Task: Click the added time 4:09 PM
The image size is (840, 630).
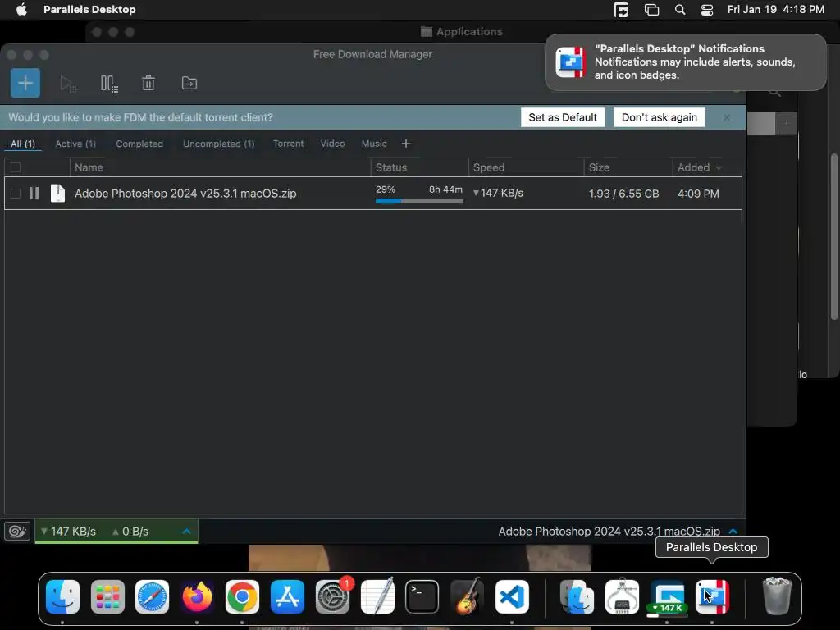Action: pos(698,194)
